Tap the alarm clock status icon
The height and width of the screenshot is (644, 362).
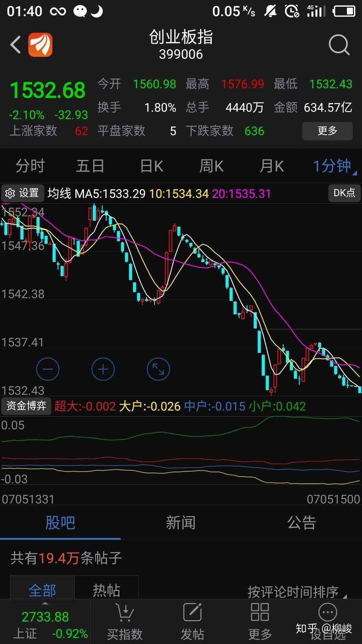tap(292, 11)
